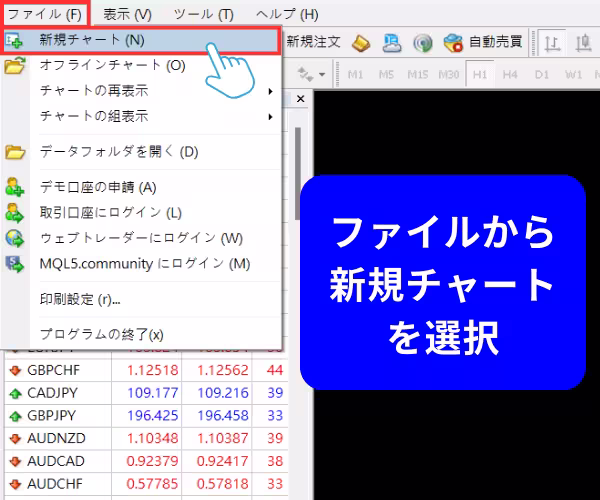Click the VPS cloud server icon
The height and width of the screenshot is (500, 600).
pyautogui.click(x=392, y=42)
